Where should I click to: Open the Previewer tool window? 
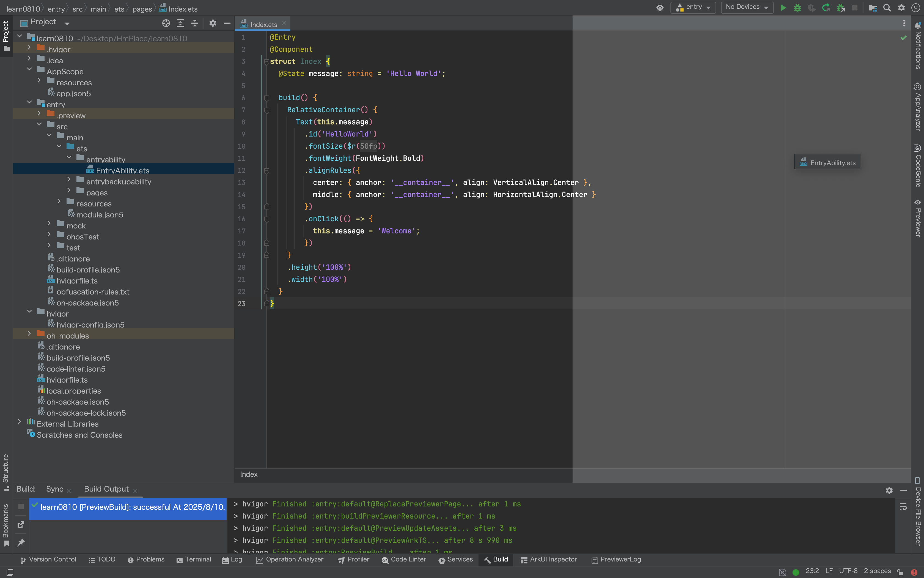918,218
